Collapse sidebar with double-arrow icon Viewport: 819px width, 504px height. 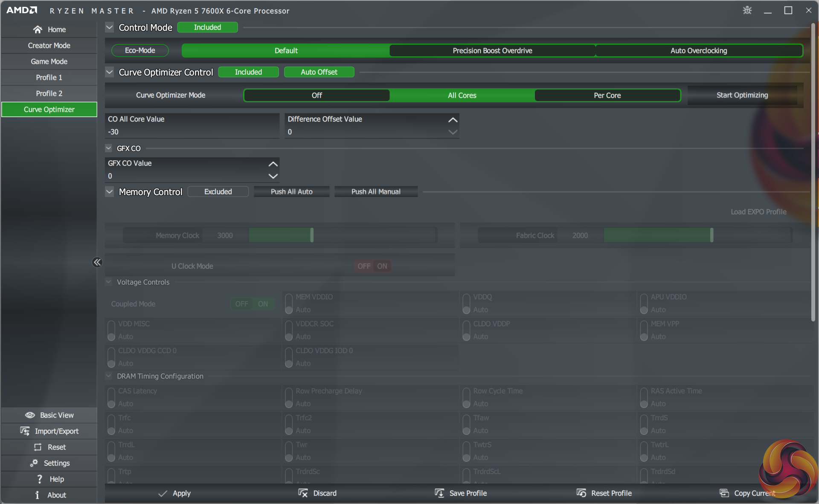97,262
